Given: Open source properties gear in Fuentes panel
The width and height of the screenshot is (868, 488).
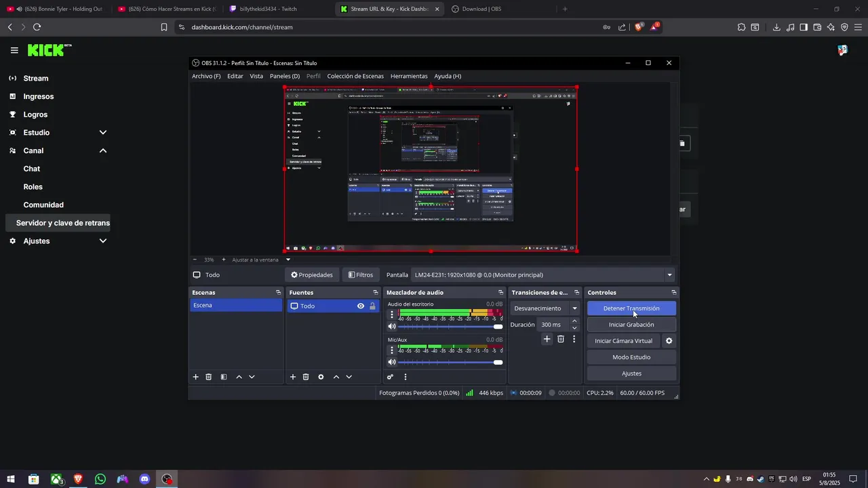Looking at the screenshot, I should 321,377.
